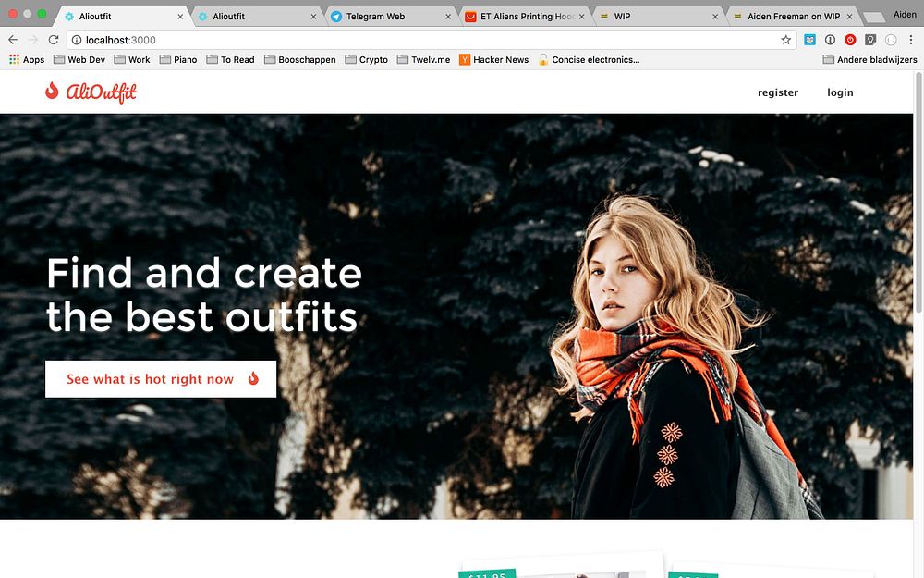The height and width of the screenshot is (578, 924).
Task: Select the first Alioutfit tab
Action: click(x=121, y=17)
